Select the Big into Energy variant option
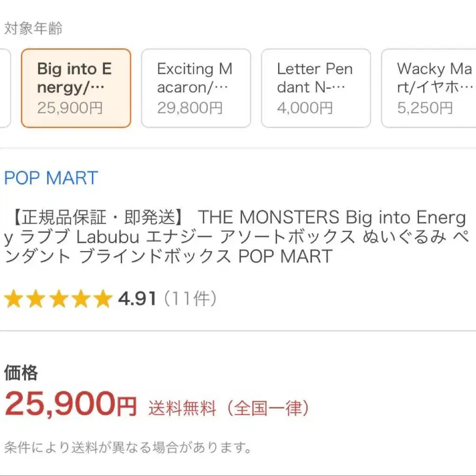Screen dimensions: 476x476 click(x=76, y=88)
